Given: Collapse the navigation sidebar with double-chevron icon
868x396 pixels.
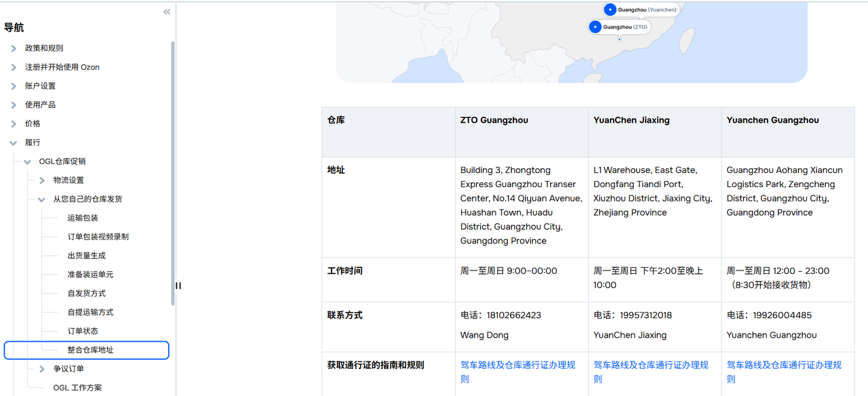Looking at the screenshot, I should click(167, 12).
